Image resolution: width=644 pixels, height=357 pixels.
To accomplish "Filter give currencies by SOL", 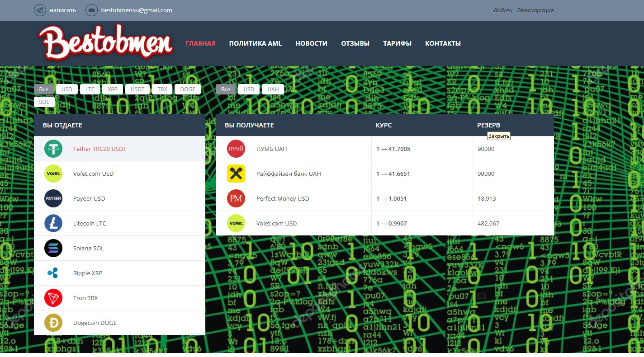I will click(44, 102).
